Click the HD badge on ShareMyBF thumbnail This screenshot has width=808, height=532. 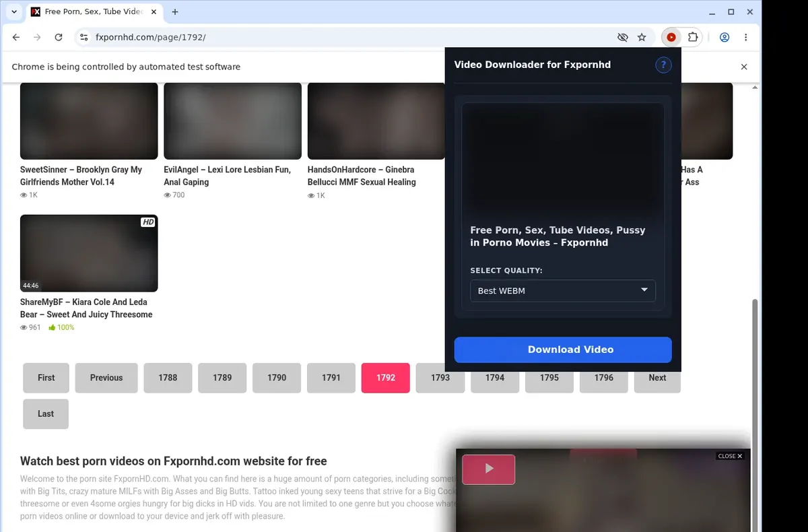pos(148,222)
